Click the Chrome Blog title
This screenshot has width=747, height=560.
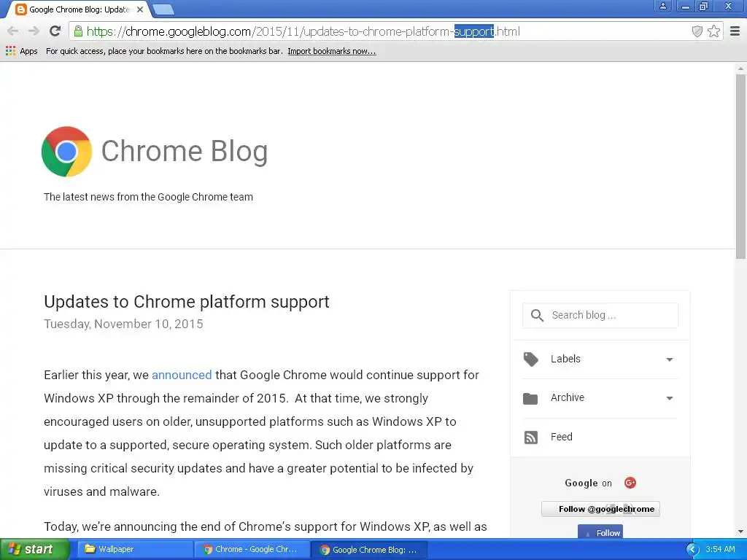185,151
